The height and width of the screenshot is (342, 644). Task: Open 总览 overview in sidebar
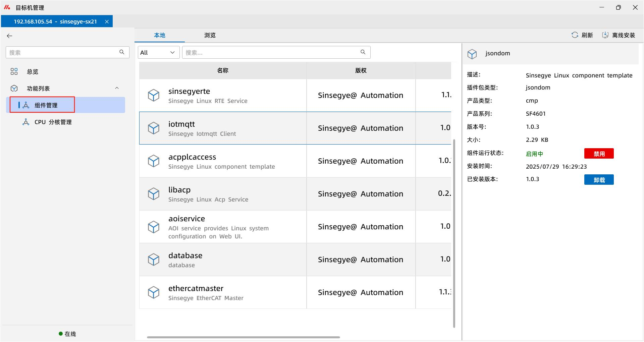click(x=33, y=71)
